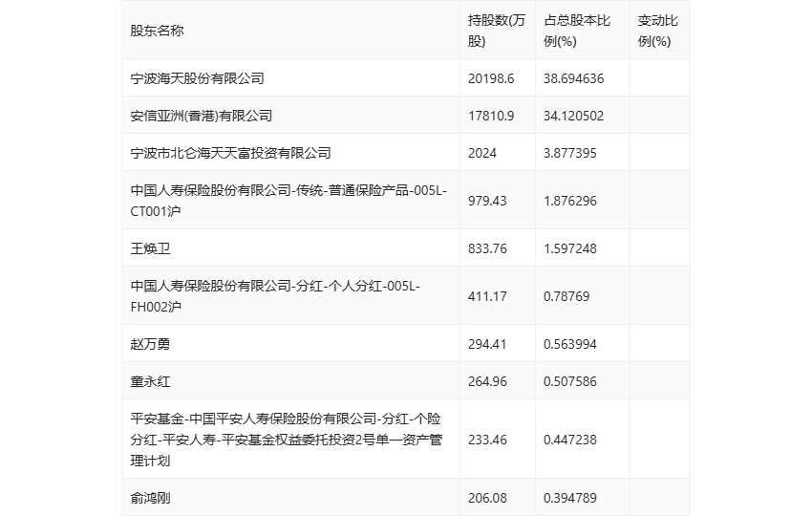812x516 pixels.
Task: Select the percentage 34.120502
Action: [x=574, y=116]
